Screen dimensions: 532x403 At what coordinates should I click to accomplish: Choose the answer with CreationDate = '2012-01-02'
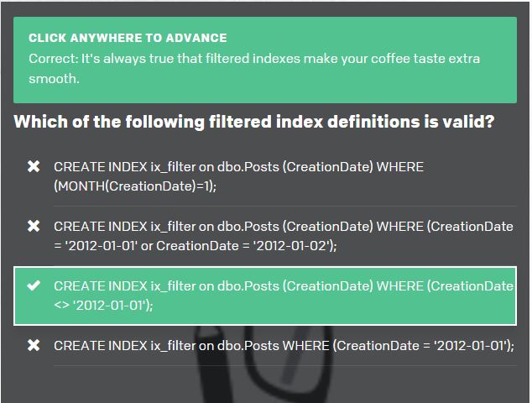pos(283,236)
